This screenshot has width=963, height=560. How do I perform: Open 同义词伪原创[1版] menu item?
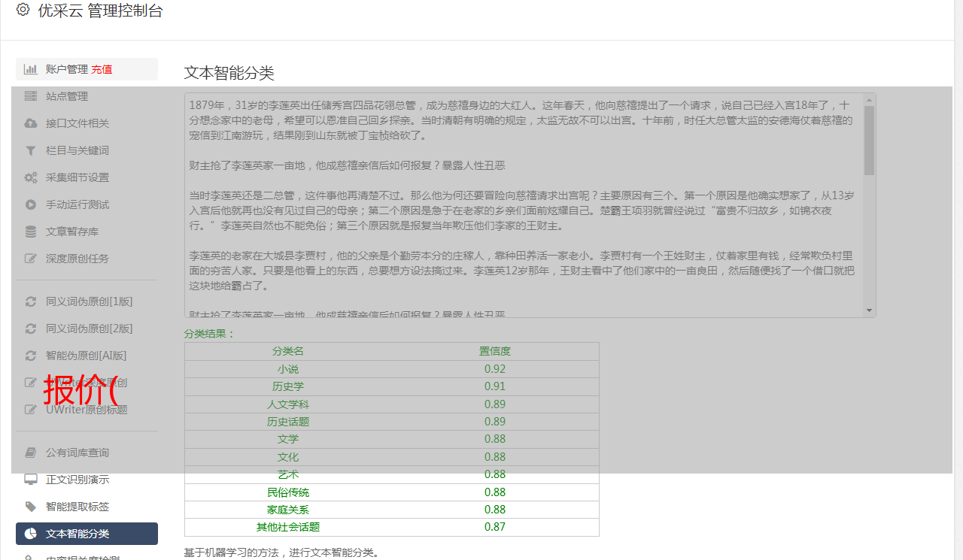click(89, 301)
